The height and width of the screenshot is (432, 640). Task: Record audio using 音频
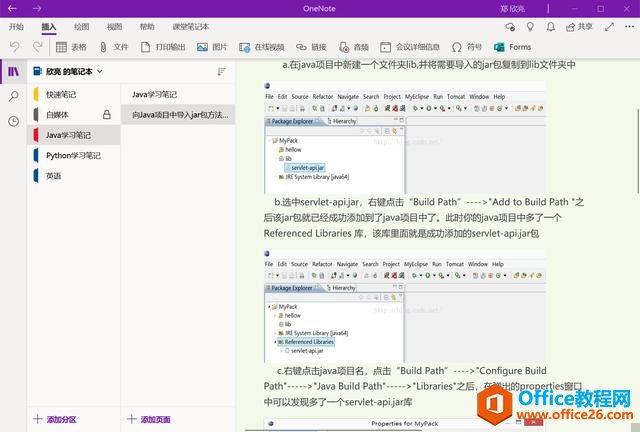pos(353,47)
